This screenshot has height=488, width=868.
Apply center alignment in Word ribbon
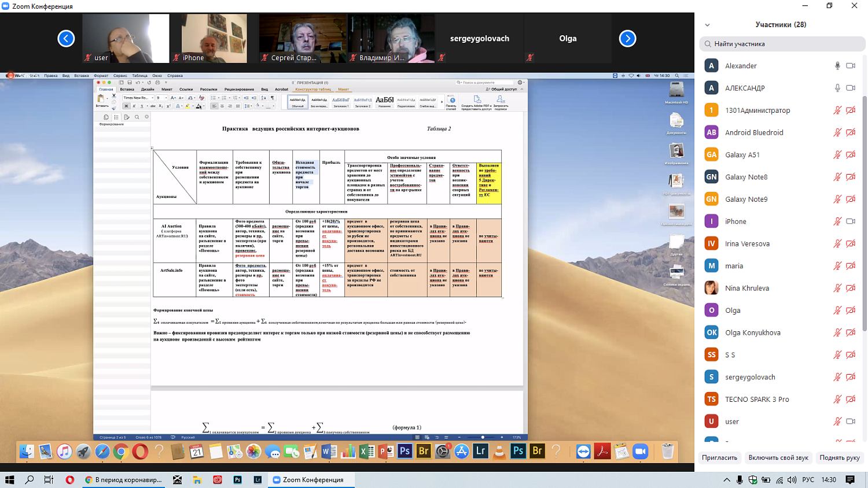tap(222, 106)
